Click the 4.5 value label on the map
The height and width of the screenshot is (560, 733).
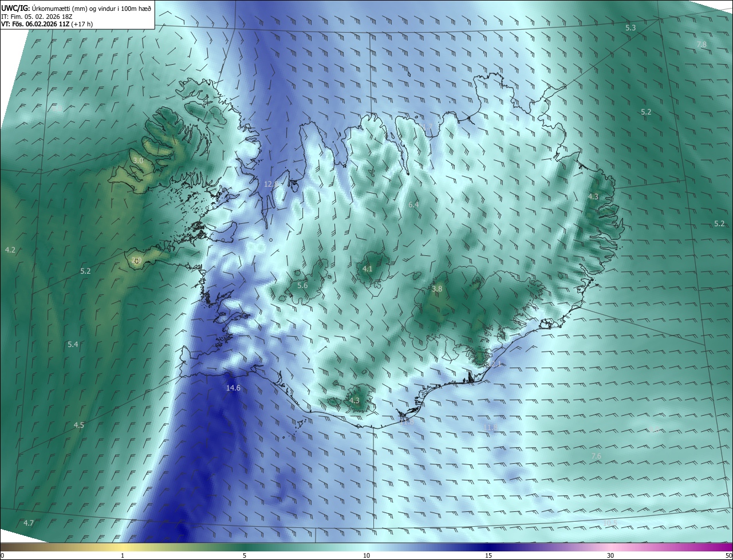[78, 425]
